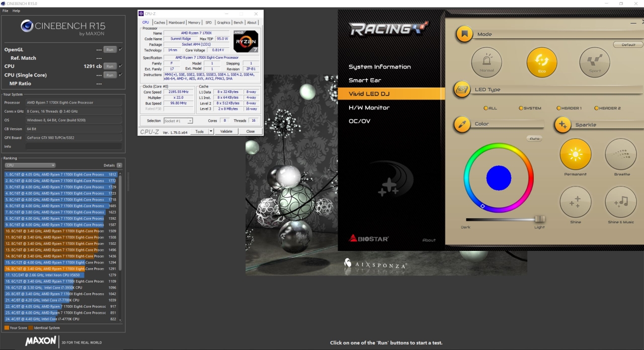Click the Biostar logo in Racing utility

[369, 238]
